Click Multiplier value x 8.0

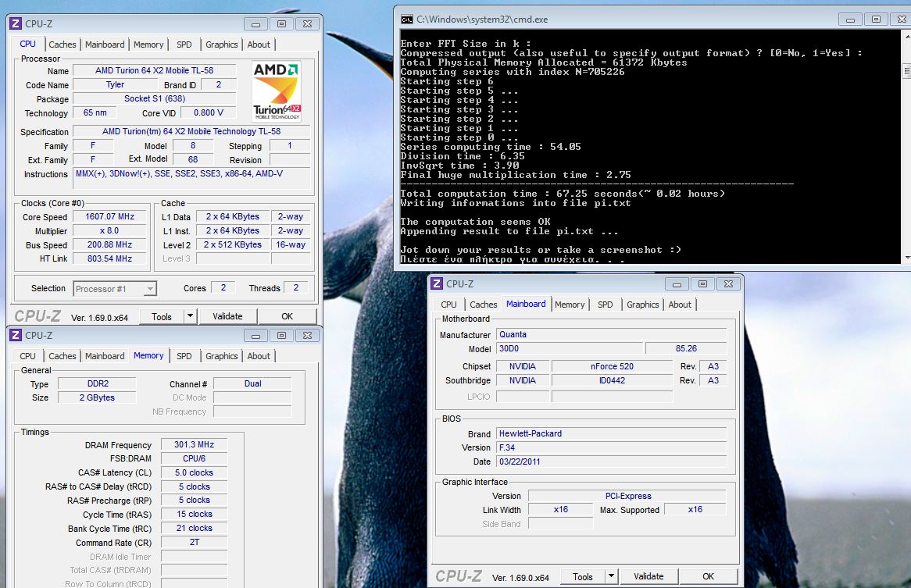point(110,230)
